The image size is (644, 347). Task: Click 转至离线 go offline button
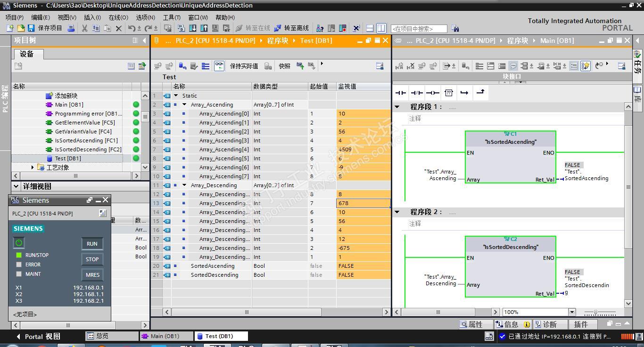point(291,28)
